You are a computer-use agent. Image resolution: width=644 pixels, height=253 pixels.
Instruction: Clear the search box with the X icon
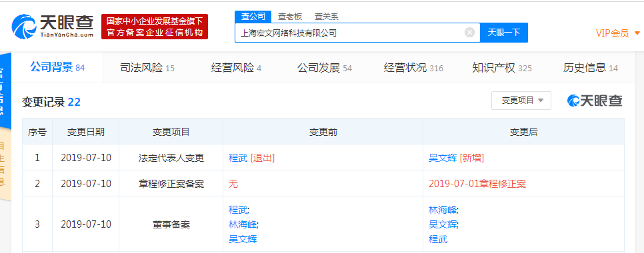469,33
